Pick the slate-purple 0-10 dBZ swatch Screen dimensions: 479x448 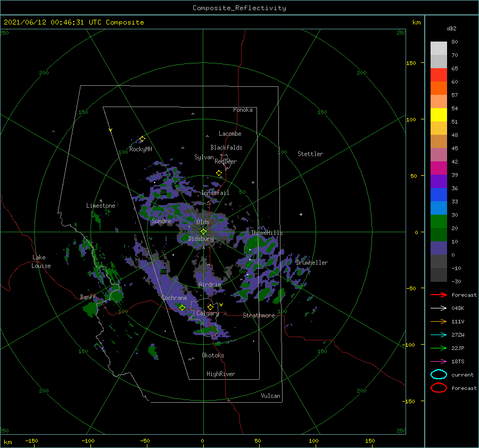pos(439,248)
